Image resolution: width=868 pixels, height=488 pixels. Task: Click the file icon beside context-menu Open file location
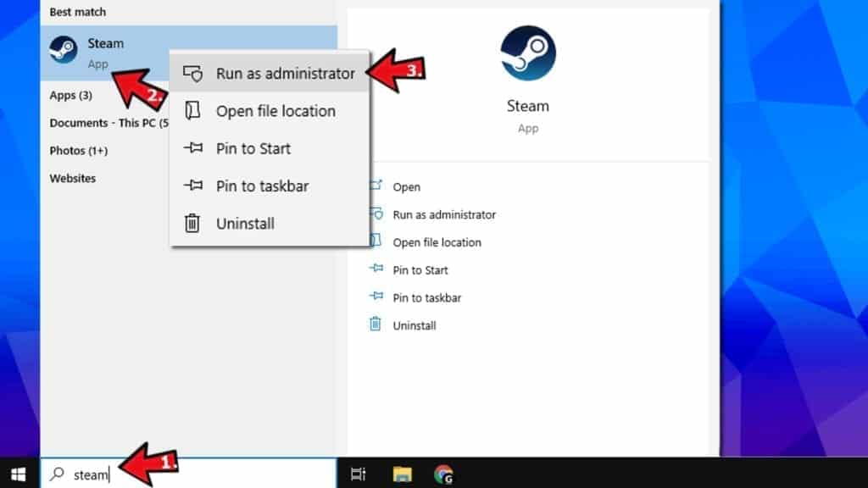click(x=192, y=111)
